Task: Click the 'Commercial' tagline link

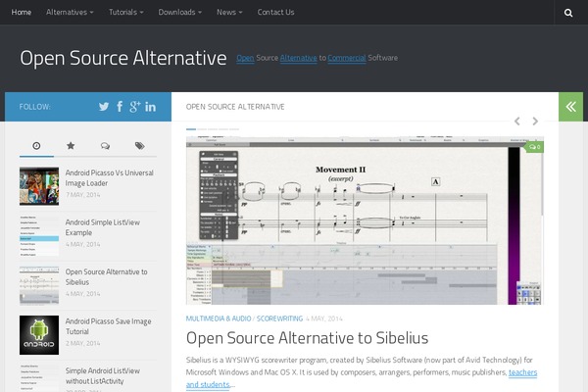Action: 347,58
